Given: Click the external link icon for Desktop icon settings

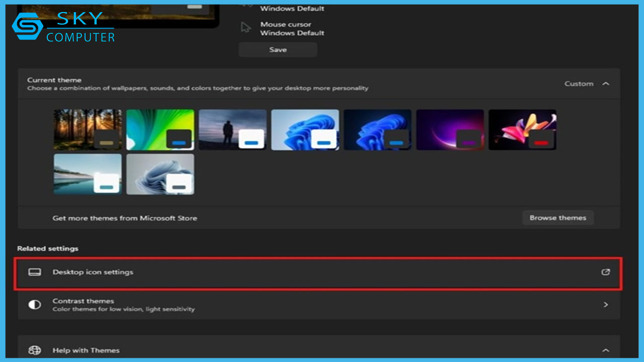Looking at the screenshot, I should (606, 272).
